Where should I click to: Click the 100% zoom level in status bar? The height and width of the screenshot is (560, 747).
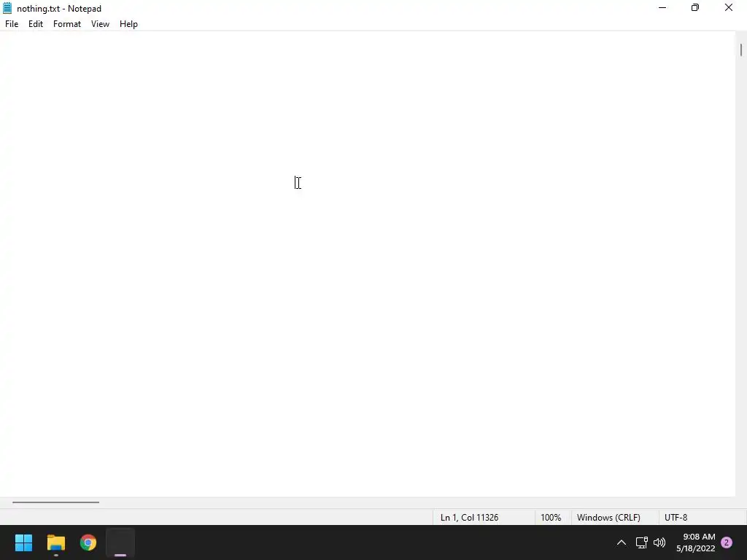(551, 517)
